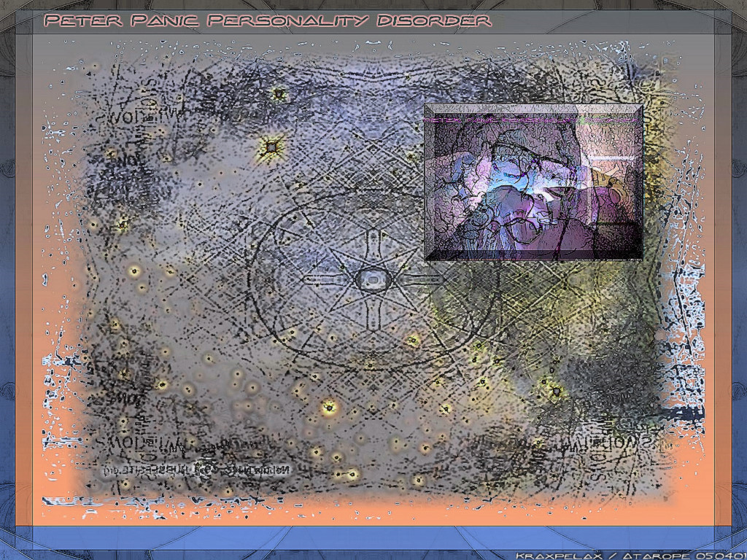Click the blurred mirrored text line at lower left
This screenshot has height=560, width=747.
197,469
